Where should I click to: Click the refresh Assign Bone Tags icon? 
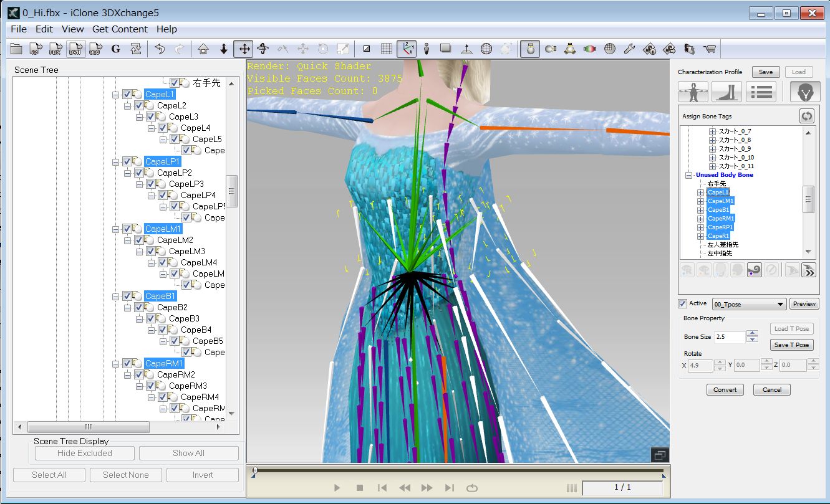coord(807,116)
